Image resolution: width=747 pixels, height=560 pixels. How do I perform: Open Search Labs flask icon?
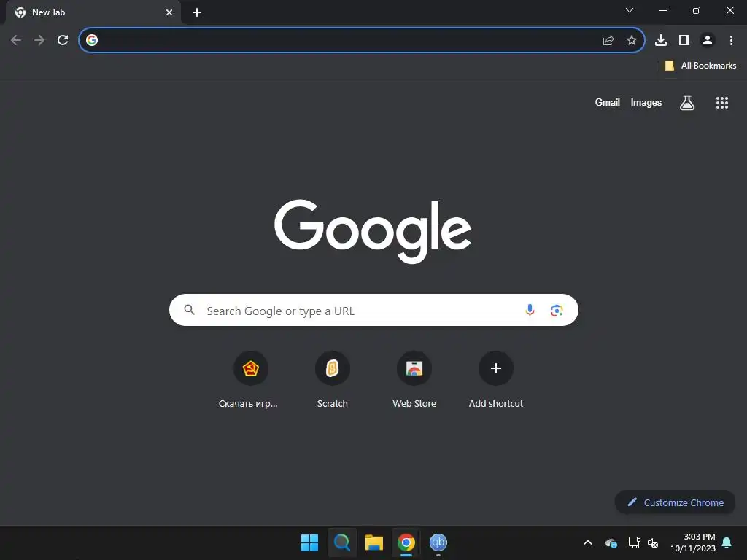click(687, 102)
